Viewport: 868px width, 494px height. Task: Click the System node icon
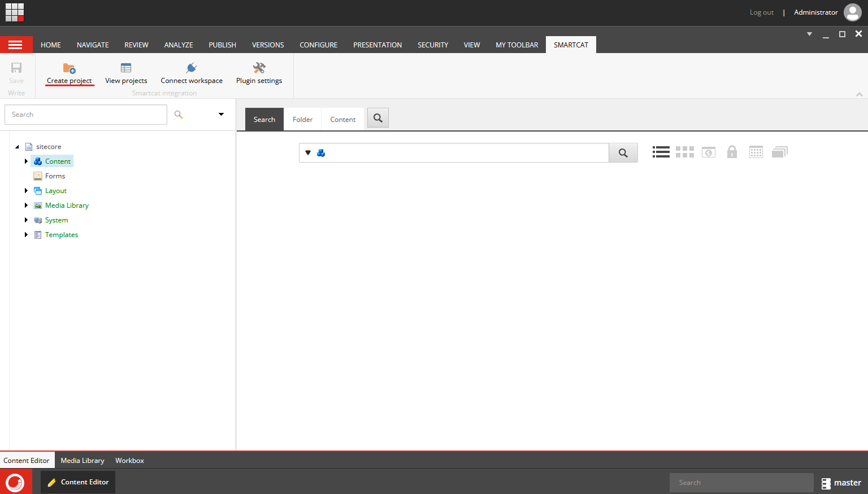38,220
